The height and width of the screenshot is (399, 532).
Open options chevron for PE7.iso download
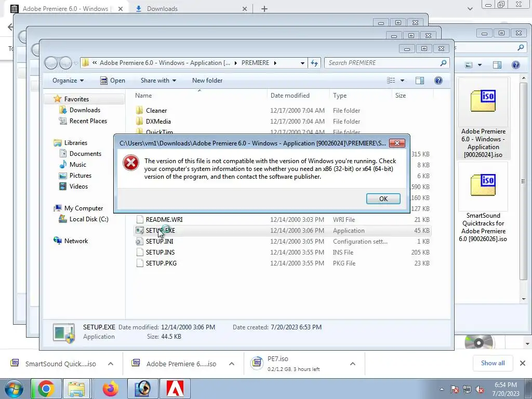353,364
